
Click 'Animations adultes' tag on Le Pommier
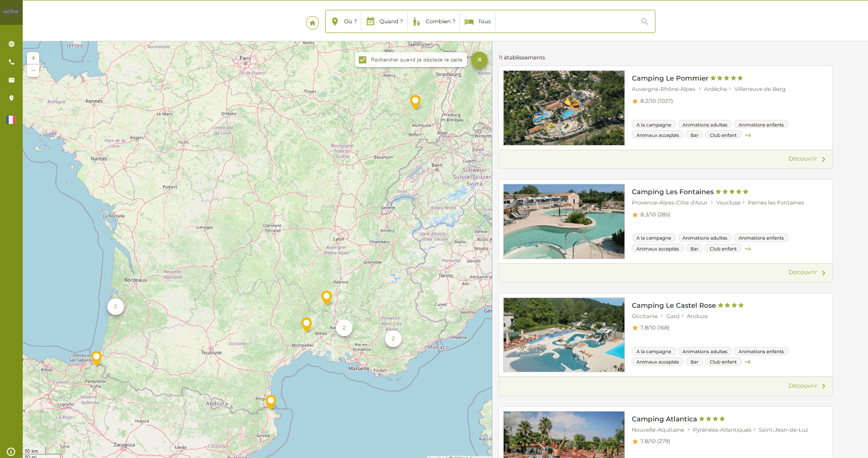click(705, 124)
